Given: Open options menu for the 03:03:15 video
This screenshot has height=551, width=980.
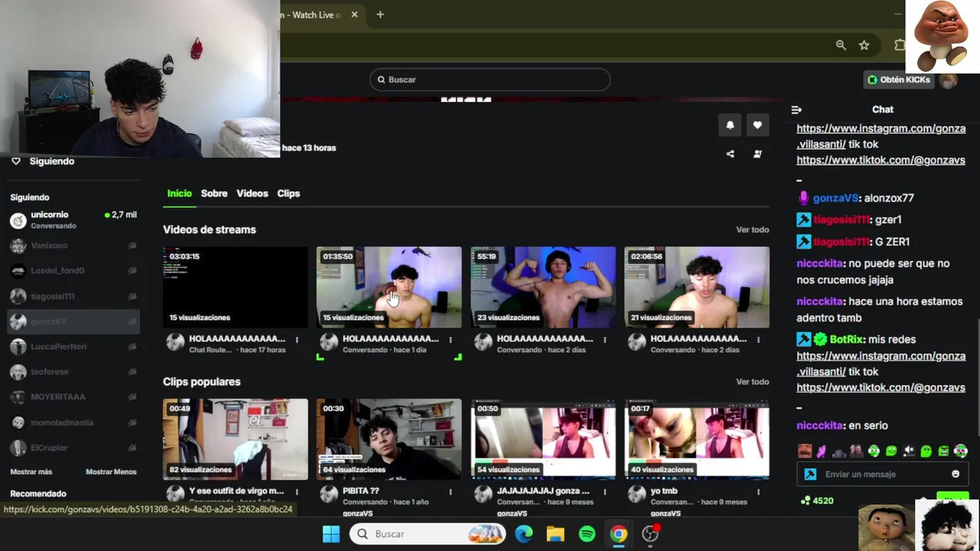Looking at the screenshot, I should pos(297,340).
